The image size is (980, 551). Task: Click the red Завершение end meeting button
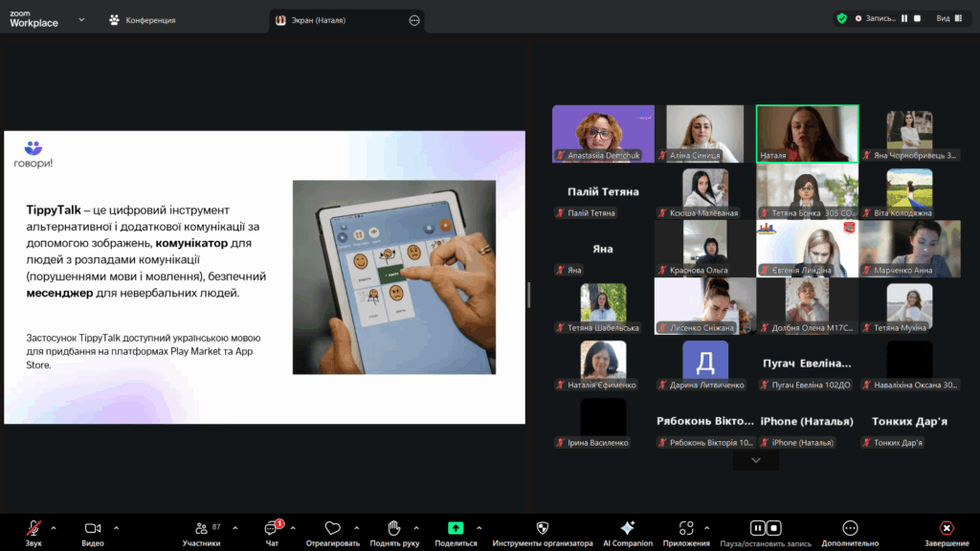pos(946,528)
